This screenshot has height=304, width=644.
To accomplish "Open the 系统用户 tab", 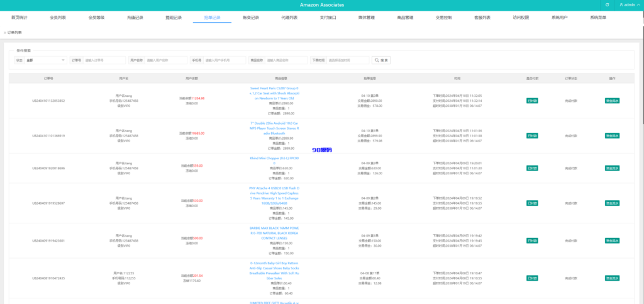I will point(560,18).
